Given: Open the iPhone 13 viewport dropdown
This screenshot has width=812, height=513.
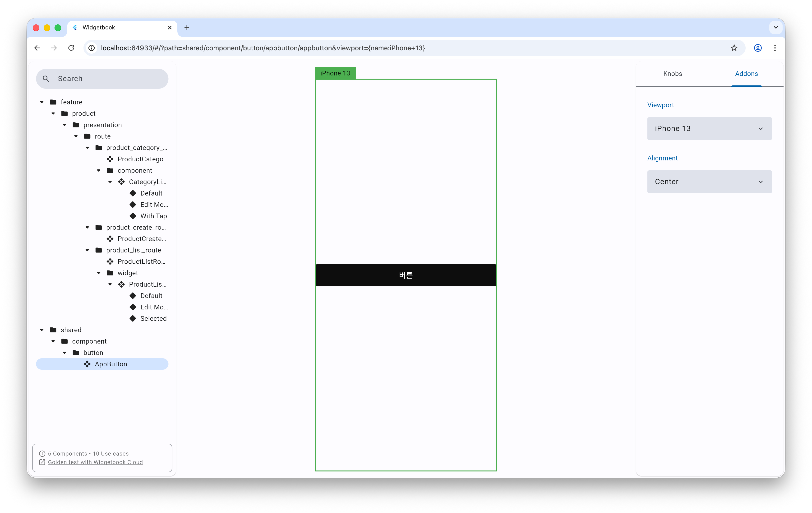Looking at the screenshot, I should coord(709,129).
